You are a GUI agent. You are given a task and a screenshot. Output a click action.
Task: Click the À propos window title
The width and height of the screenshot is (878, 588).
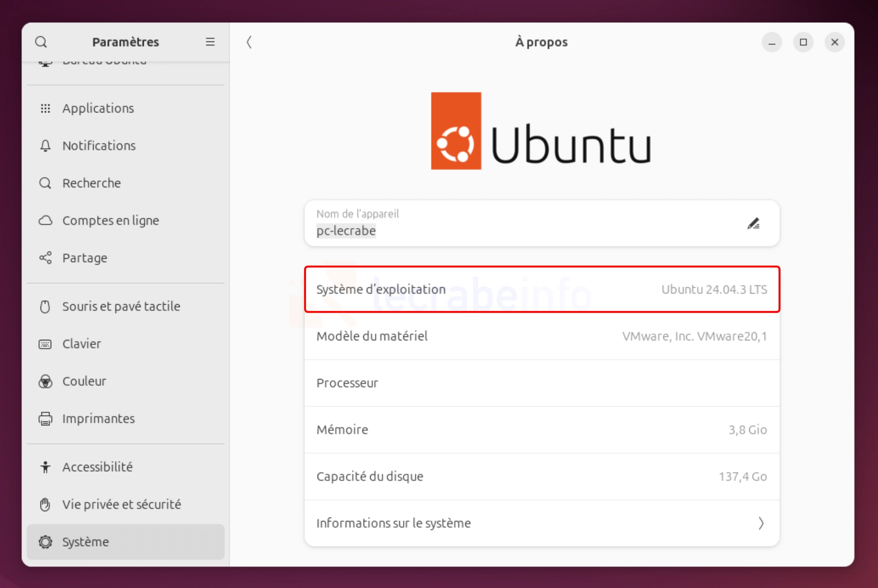click(x=542, y=42)
